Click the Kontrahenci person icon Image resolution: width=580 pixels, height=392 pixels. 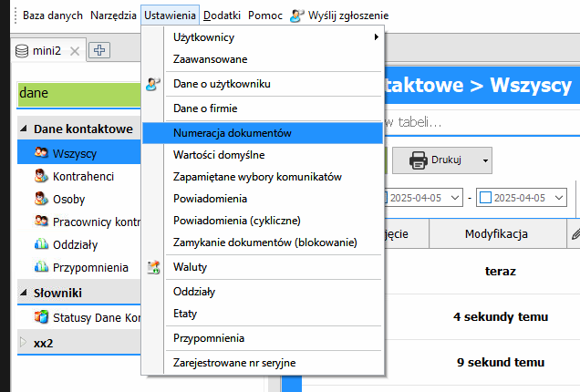[41, 176]
